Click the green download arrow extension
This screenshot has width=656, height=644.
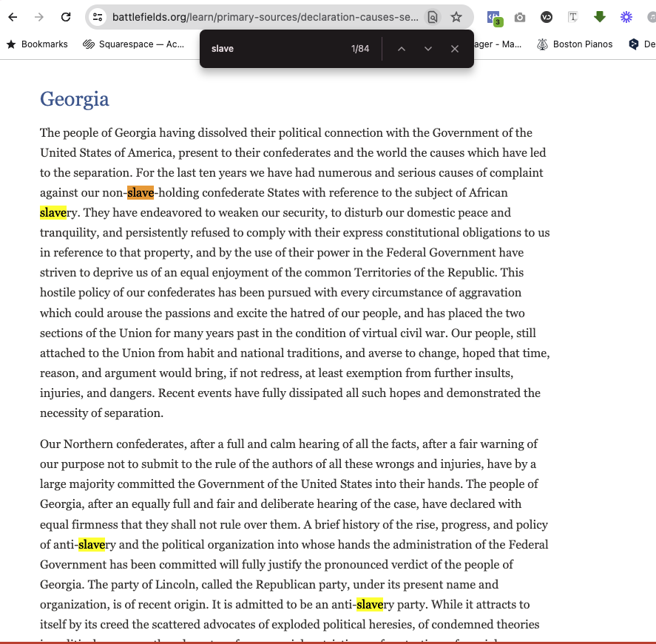(x=600, y=17)
